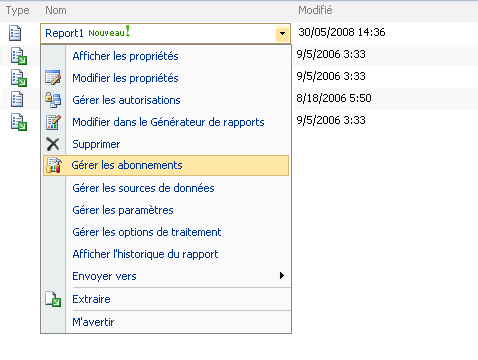Select M'avertir alert option
Viewport: 478px width, 360px height.
[x=93, y=322]
